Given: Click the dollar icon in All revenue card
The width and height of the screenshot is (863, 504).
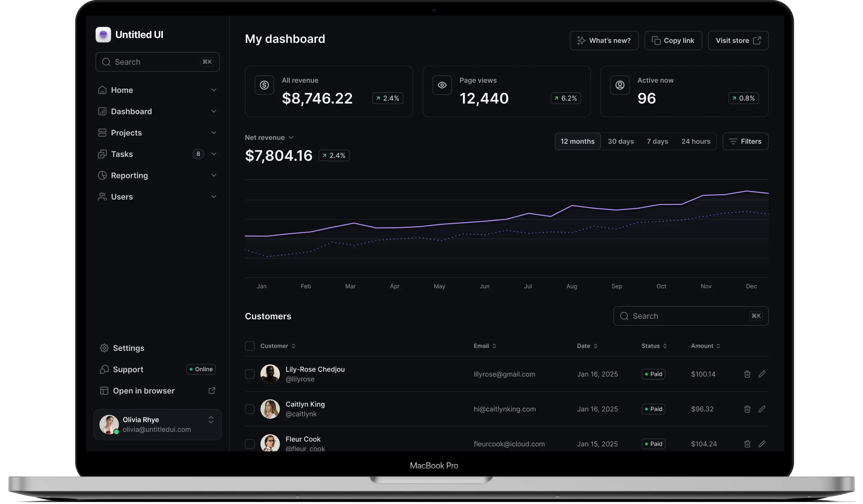Looking at the screenshot, I should [x=264, y=85].
